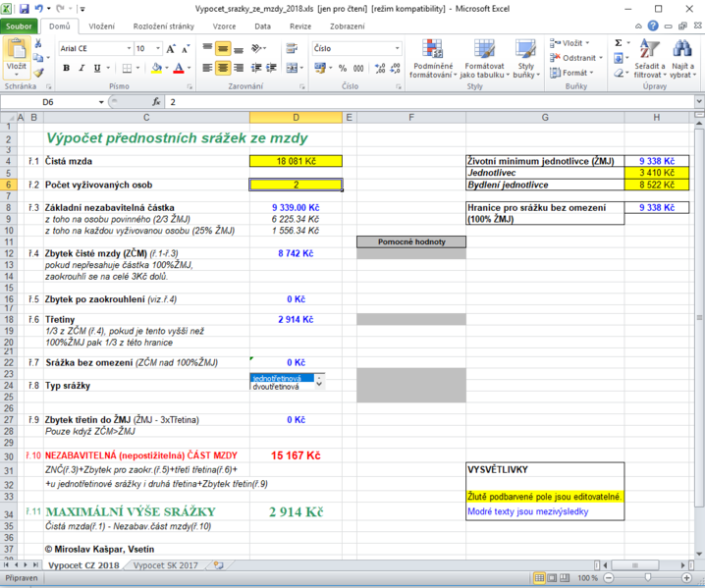705x588 pixels.
Task: Toggle middle vertical alignment
Action: pyautogui.click(x=223, y=48)
